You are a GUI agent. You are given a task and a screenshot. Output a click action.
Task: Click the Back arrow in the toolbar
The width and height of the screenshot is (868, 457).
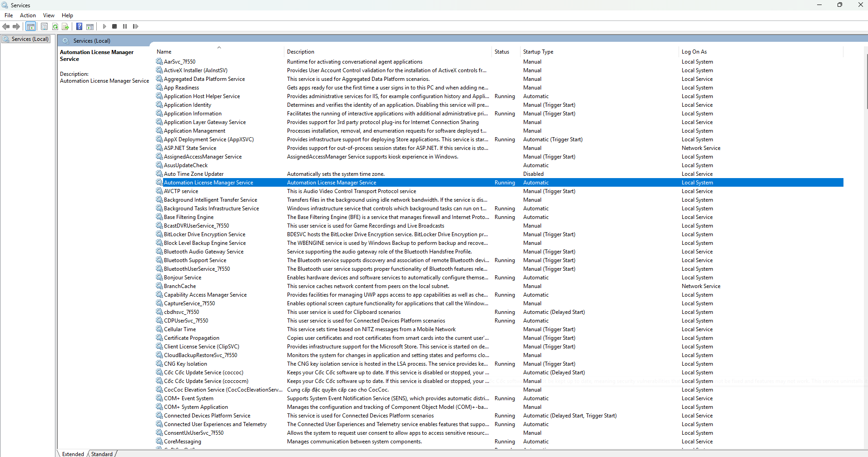(x=6, y=26)
